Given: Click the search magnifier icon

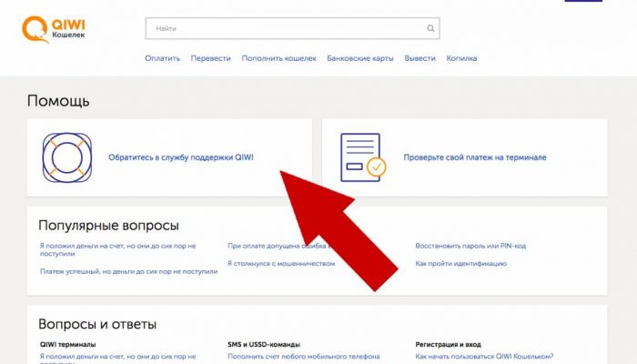Looking at the screenshot, I should [x=430, y=28].
